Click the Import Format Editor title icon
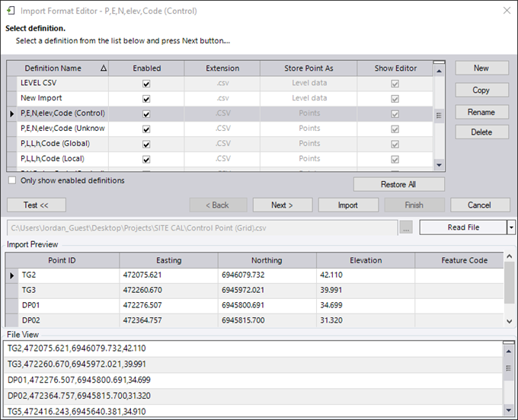 coord(11,11)
